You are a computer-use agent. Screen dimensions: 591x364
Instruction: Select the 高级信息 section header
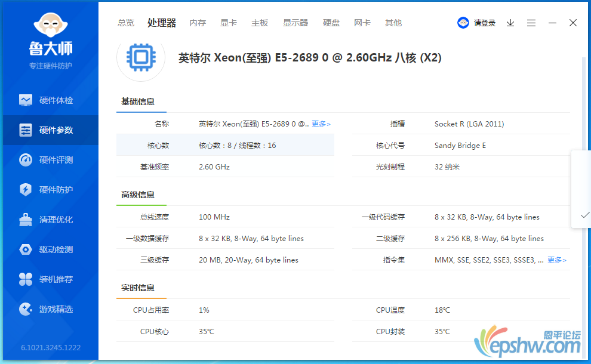coord(138,195)
